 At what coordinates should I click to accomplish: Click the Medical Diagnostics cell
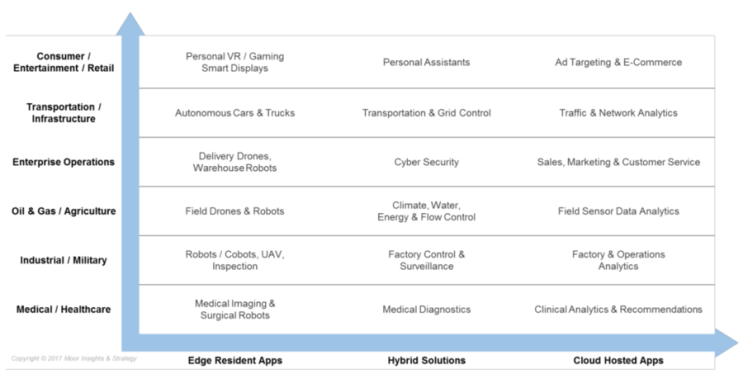426,310
